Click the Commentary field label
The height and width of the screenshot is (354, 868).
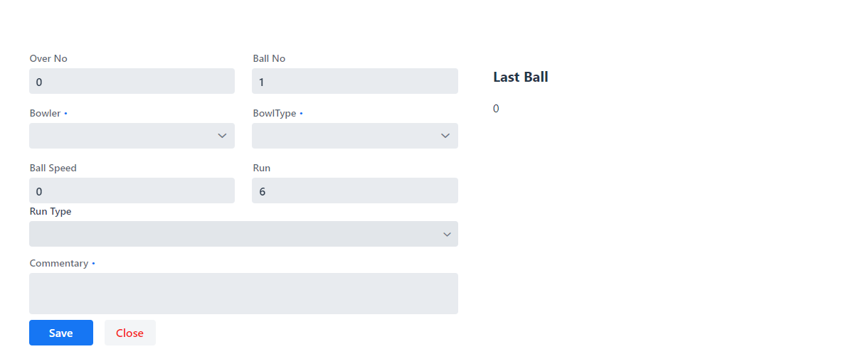point(58,263)
